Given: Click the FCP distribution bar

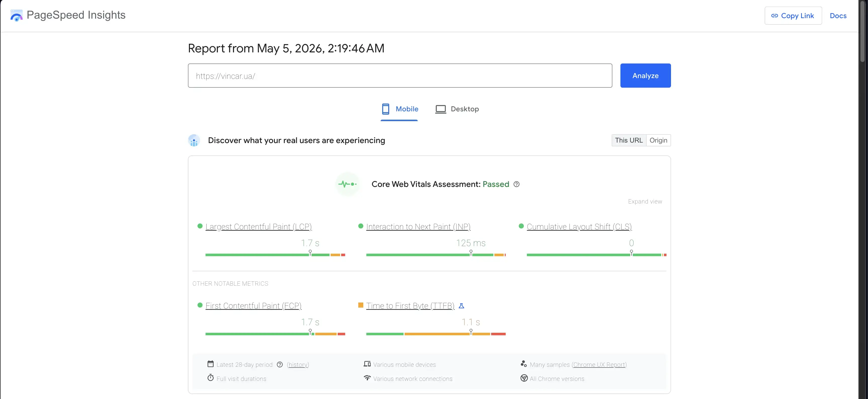Looking at the screenshot, I should [x=275, y=334].
